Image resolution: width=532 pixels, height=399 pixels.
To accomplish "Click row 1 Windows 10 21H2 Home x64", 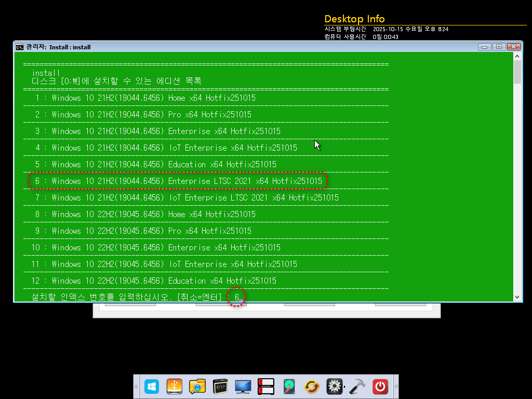I will coord(145,98).
